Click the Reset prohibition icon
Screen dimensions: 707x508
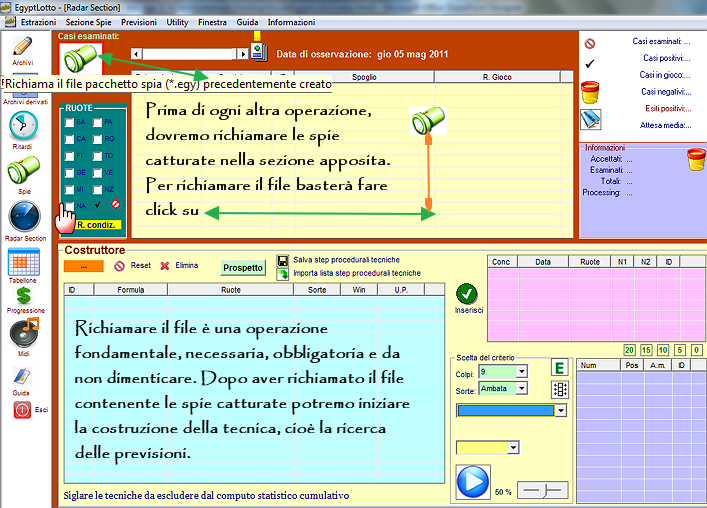click(x=119, y=266)
